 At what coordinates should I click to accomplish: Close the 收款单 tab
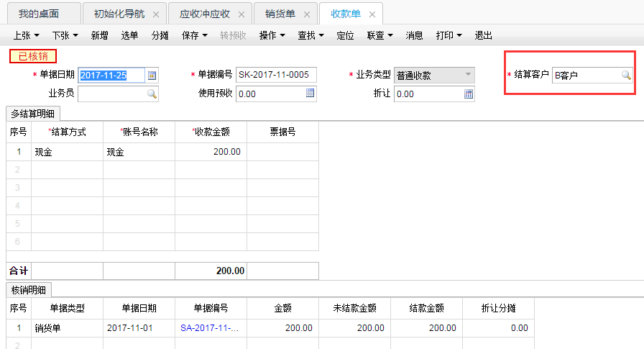point(372,14)
